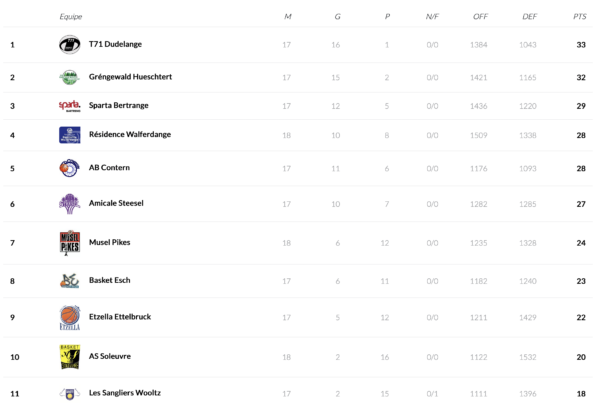Click the Résidence Walferdange team logo

tap(69, 135)
